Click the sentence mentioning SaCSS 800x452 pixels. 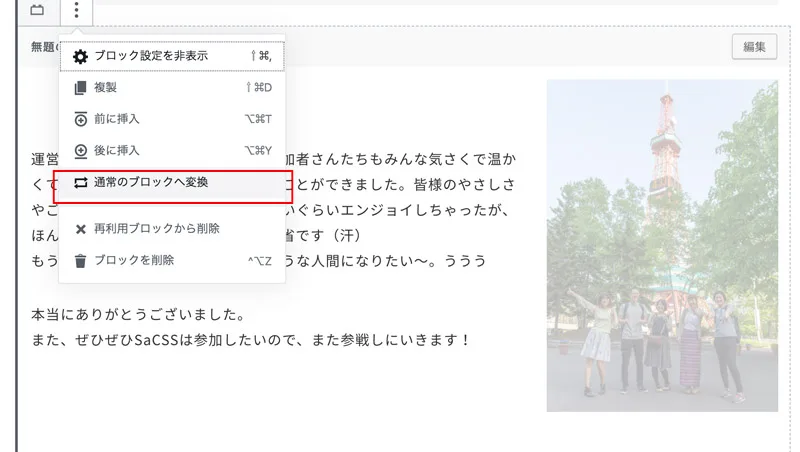pyautogui.click(x=250, y=340)
